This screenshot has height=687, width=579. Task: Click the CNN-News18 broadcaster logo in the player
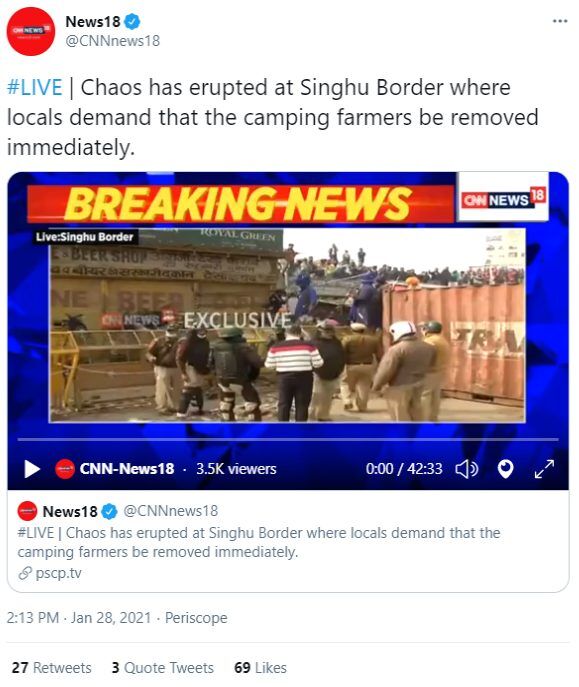point(65,469)
